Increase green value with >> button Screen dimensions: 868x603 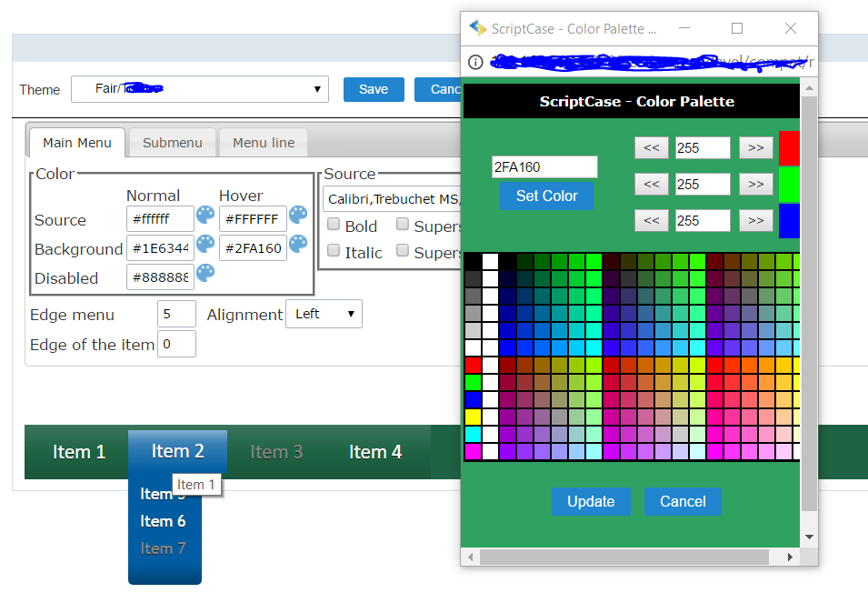[x=756, y=185]
